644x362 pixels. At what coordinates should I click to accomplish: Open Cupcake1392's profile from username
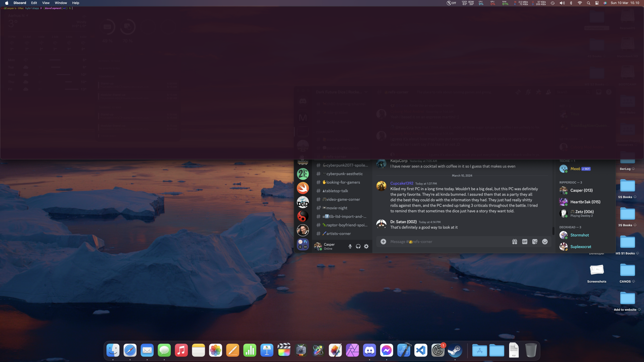pos(402,183)
